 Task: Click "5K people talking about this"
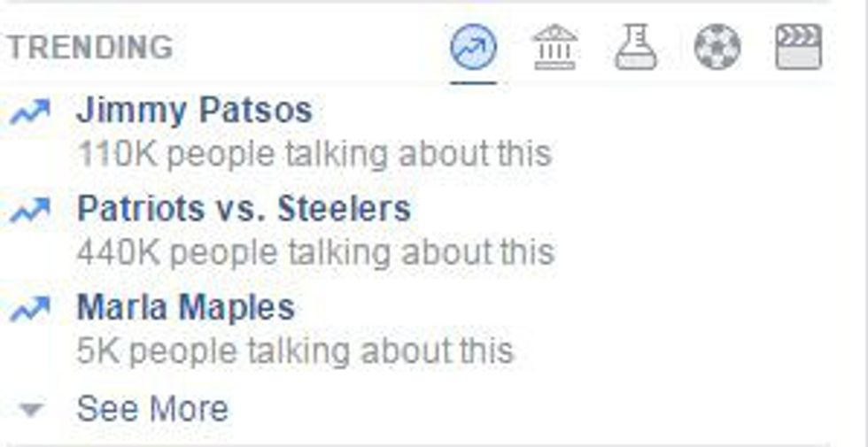295,351
